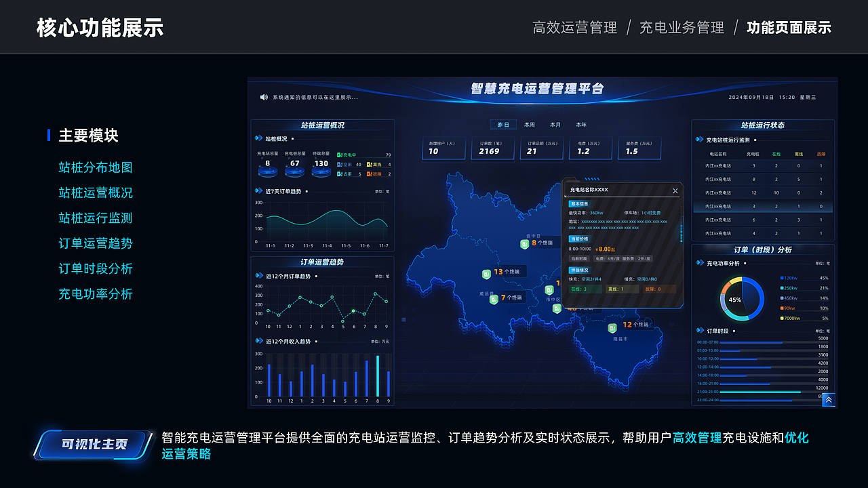Click the green 充电中 status icon in legend

339,155
